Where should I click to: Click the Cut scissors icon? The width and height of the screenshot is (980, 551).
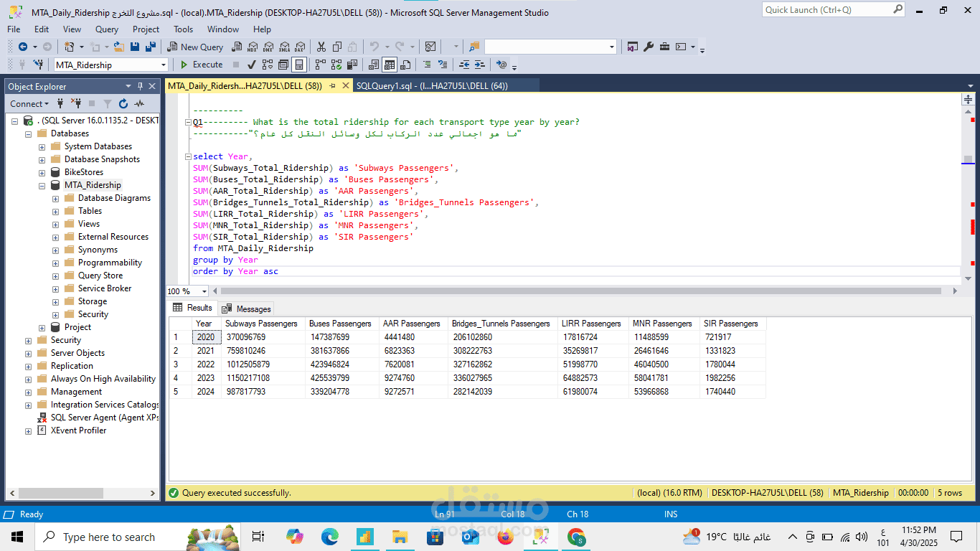point(321,47)
